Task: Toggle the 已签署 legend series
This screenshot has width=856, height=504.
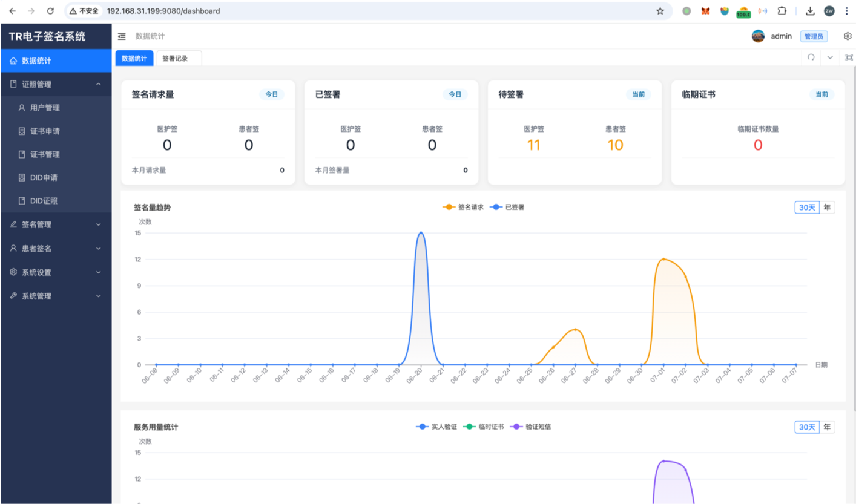Action: 507,207
